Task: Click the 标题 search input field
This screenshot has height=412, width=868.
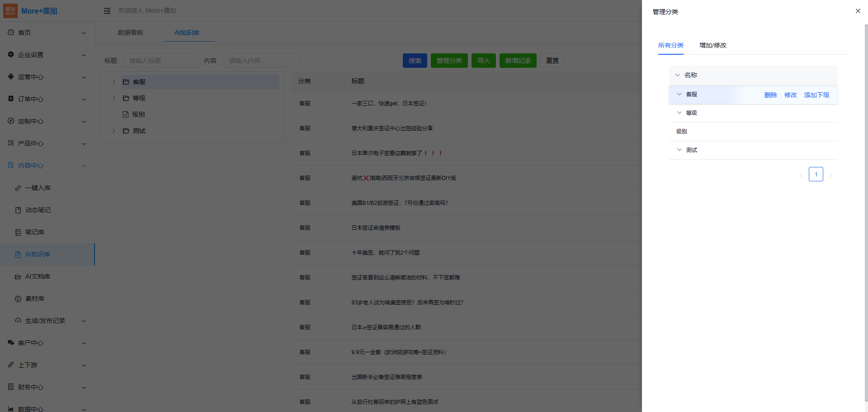Action: pyautogui.click(x=162, y=61)
